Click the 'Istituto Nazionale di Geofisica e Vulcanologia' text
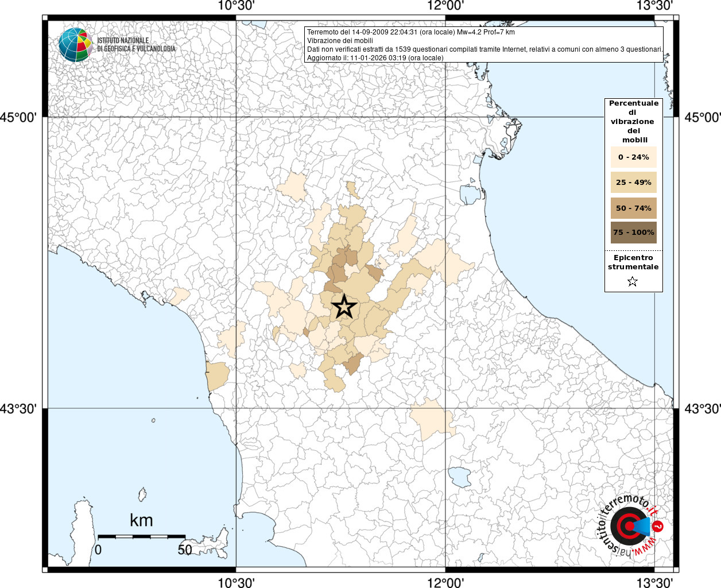This screenshot has width=721, height=588. click(x=136, y=45)
